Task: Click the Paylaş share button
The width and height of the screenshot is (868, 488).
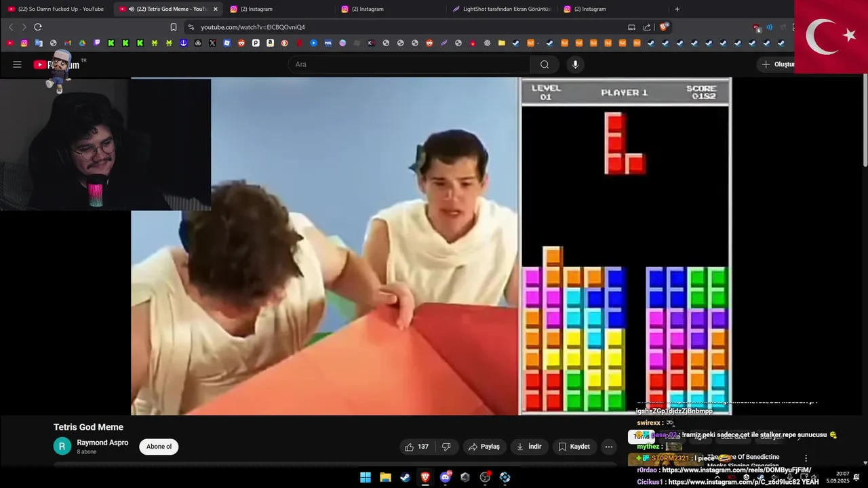Action: 484,447
